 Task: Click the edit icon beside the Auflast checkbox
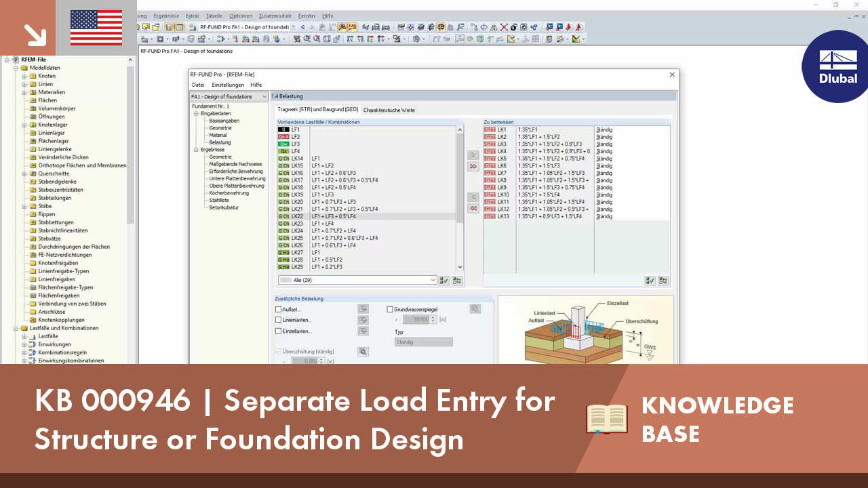pos(363,308)
